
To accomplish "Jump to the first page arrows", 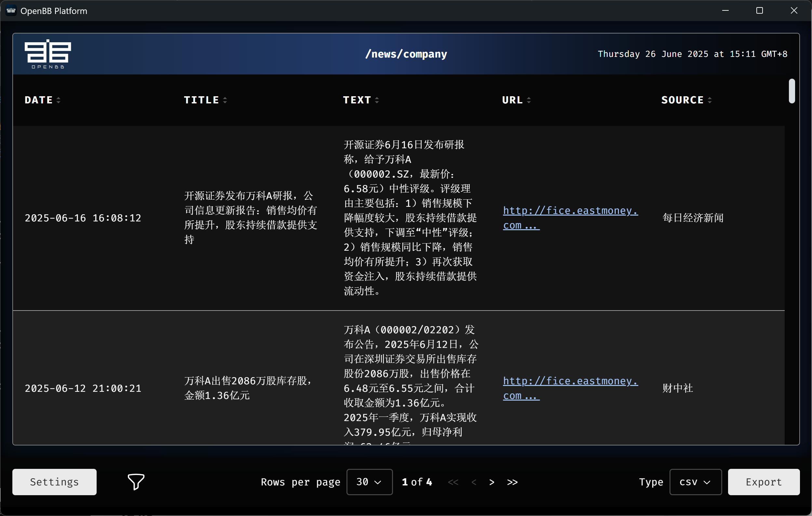I will (x=453, y=482).
